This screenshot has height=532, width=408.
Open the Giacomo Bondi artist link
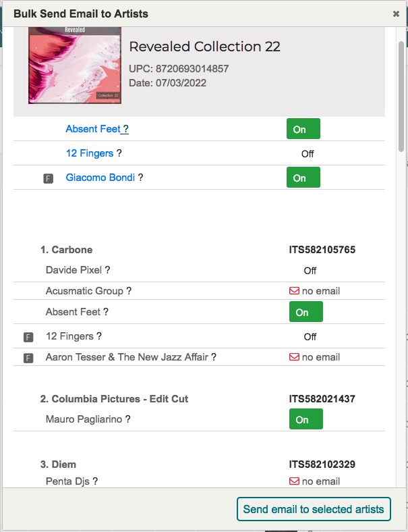click(x=100, y=178)
